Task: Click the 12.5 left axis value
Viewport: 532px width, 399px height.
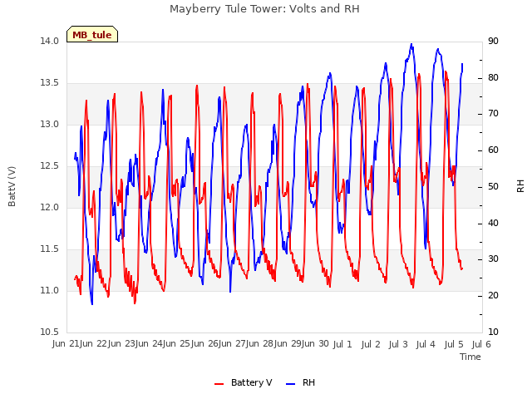Action: click(x=50, y=166)
